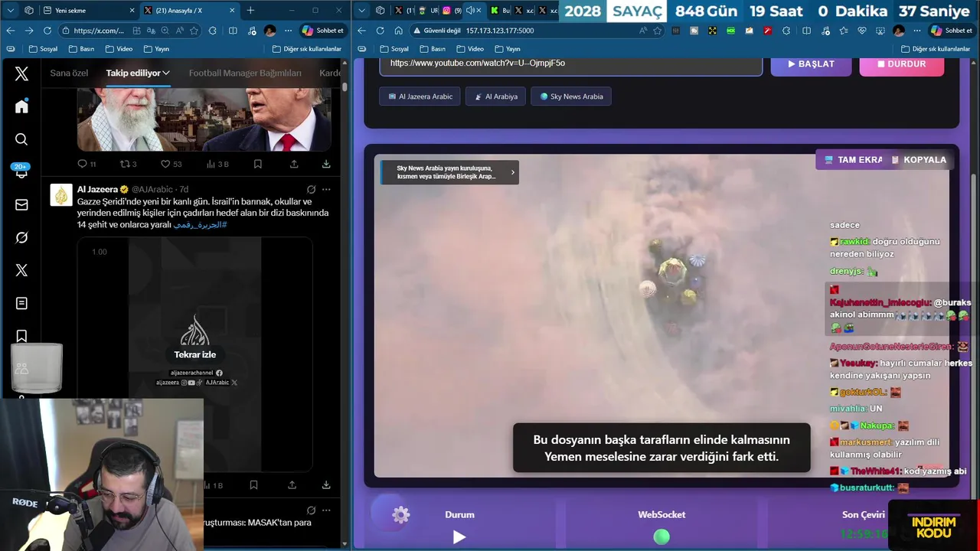Open Basın bookmarks folder in right browser
The image size is (980, 551).
click(x=433, y=49)
